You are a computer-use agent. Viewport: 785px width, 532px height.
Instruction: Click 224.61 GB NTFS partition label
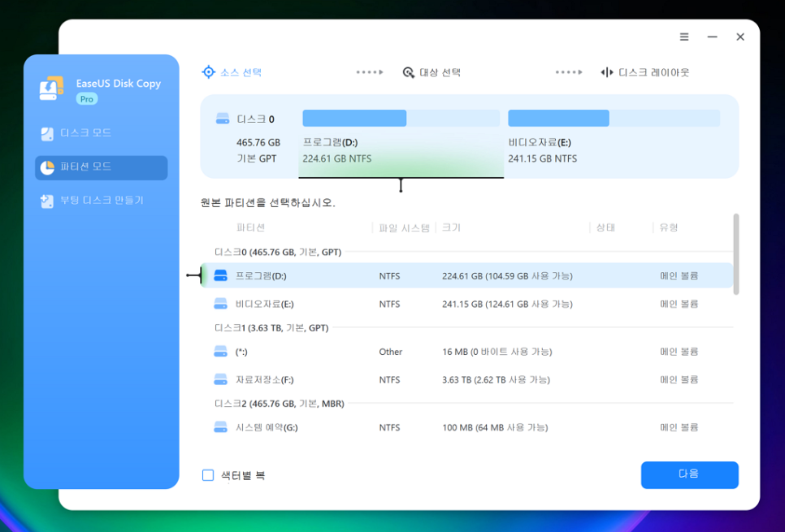pos(337,158)
